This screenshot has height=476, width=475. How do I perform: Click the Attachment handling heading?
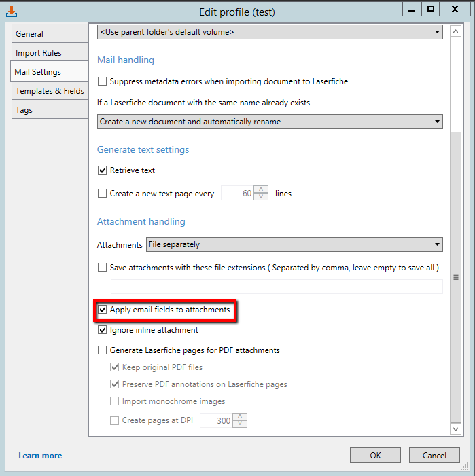[141, 221]
